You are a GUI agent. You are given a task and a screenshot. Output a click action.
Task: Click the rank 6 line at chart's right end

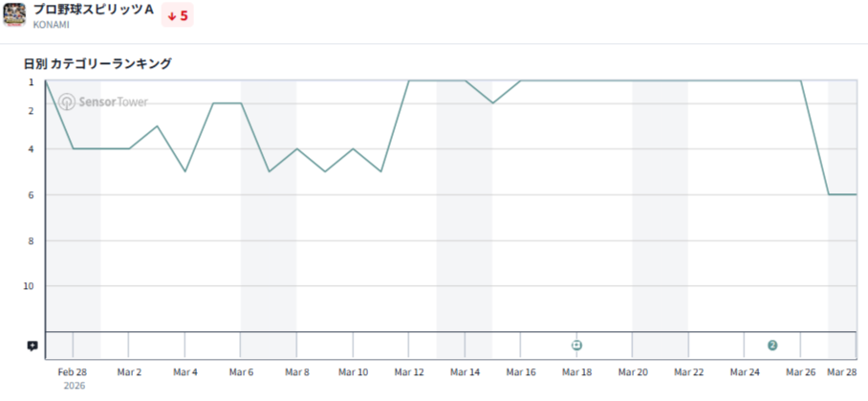pos(841,194)
